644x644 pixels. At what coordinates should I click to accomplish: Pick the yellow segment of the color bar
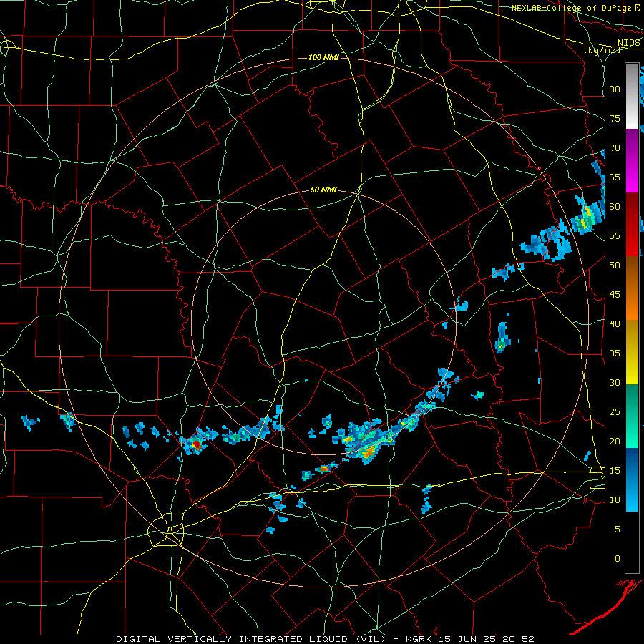pos(632,352)
